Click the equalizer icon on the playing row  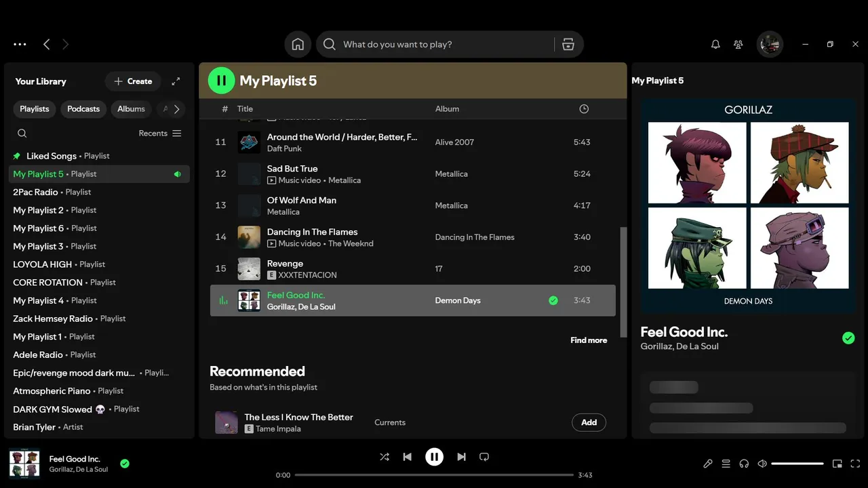point(223,300)
